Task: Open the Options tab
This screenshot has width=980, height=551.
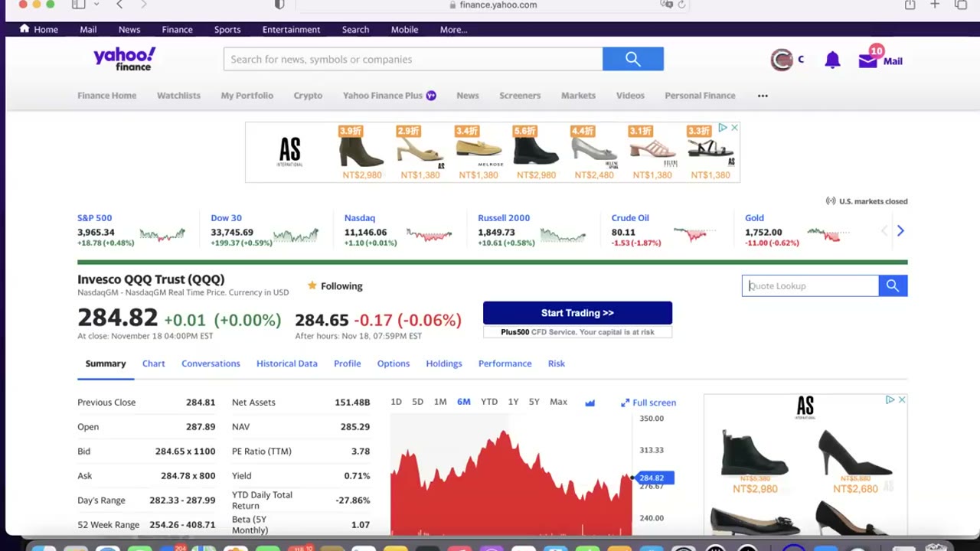Action: coord(394,364)
